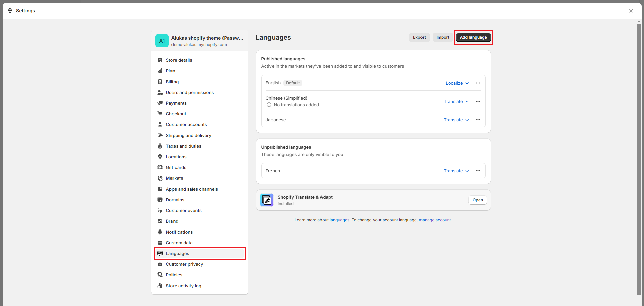Click the Checkout cart icon
The height and width of the screenshot is (306, 644).
click(160, 114)
